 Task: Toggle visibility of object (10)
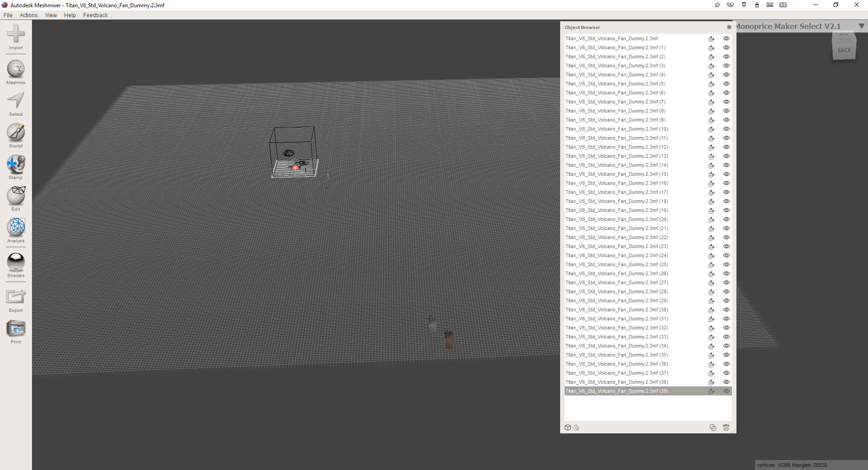coord(726,129)
